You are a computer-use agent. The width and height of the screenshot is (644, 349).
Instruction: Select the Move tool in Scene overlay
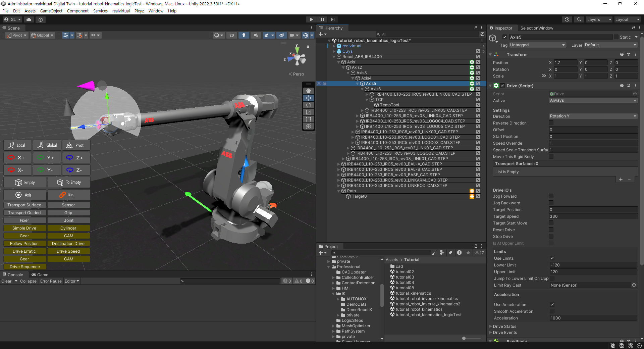pos(309,98)
